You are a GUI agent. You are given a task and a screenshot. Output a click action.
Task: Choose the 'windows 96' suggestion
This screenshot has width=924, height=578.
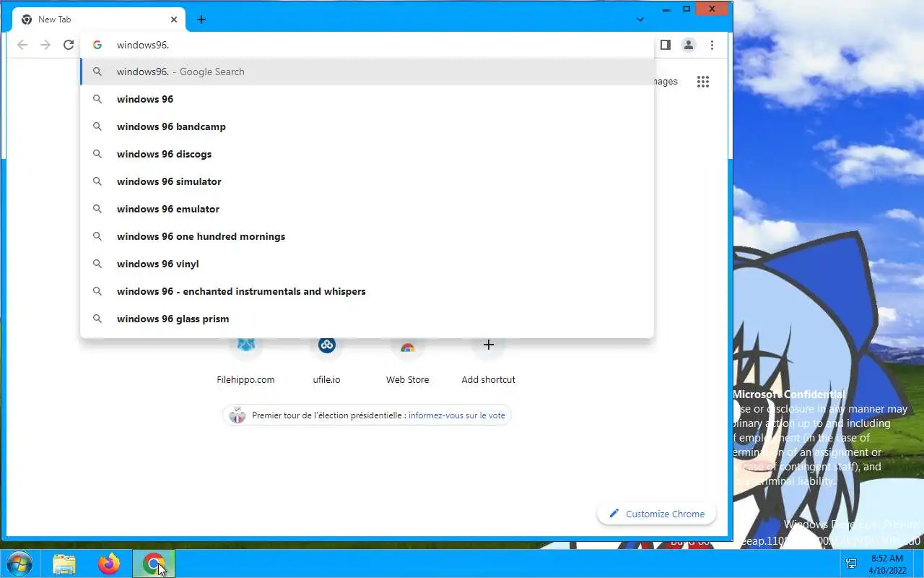367,99
